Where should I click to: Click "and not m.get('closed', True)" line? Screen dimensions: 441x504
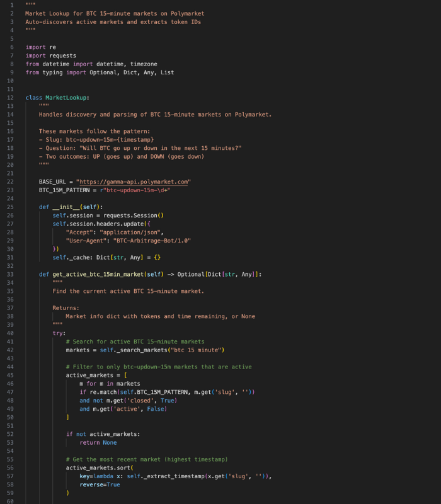pos(129,401)
